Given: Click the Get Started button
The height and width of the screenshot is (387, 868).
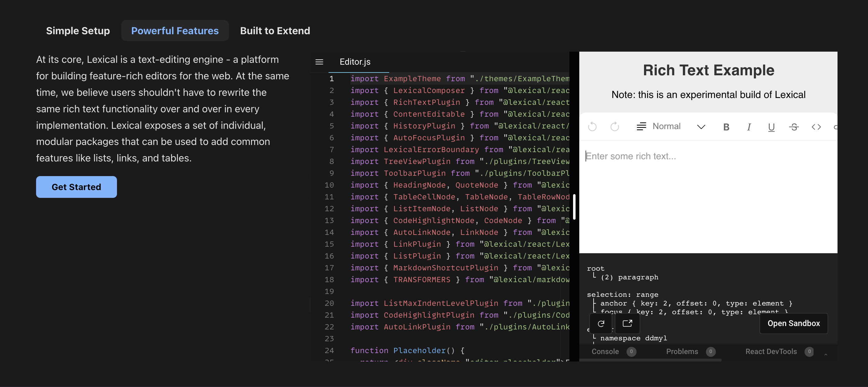Looking at the screenshot, I should (x=76, y=187).
